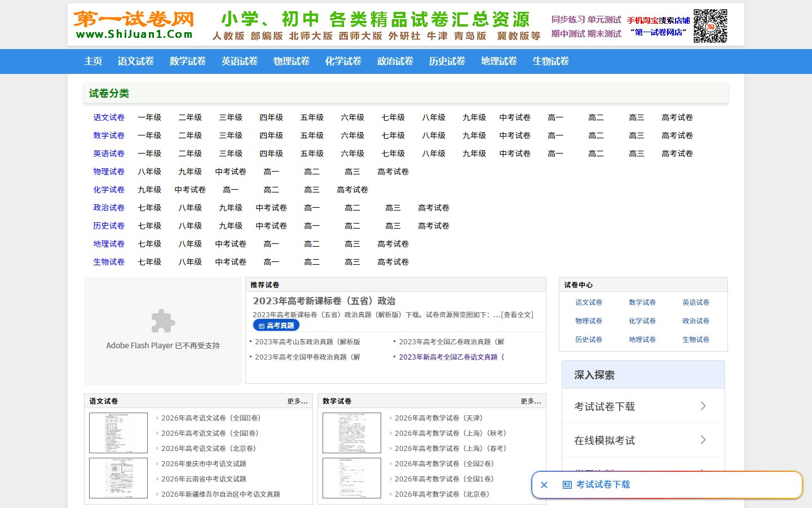The width and height of the screenshot is (812, 508).
Task: Click the 第一试卷网 site logo
Action: point(134,25)
